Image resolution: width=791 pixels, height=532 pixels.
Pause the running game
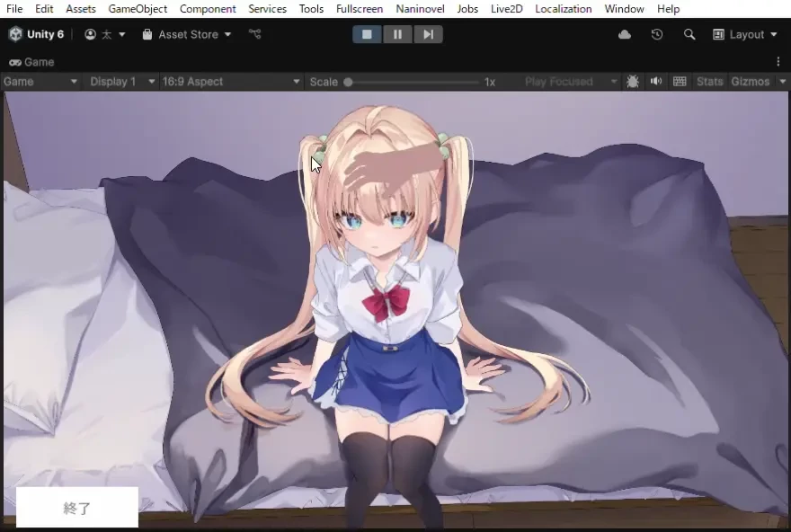click(397, 34)
